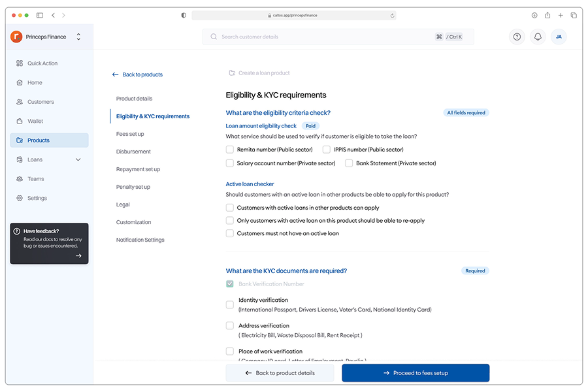
Task: Tick Bank Statement (Private sector) checkbox
Action: click(349, 163)
